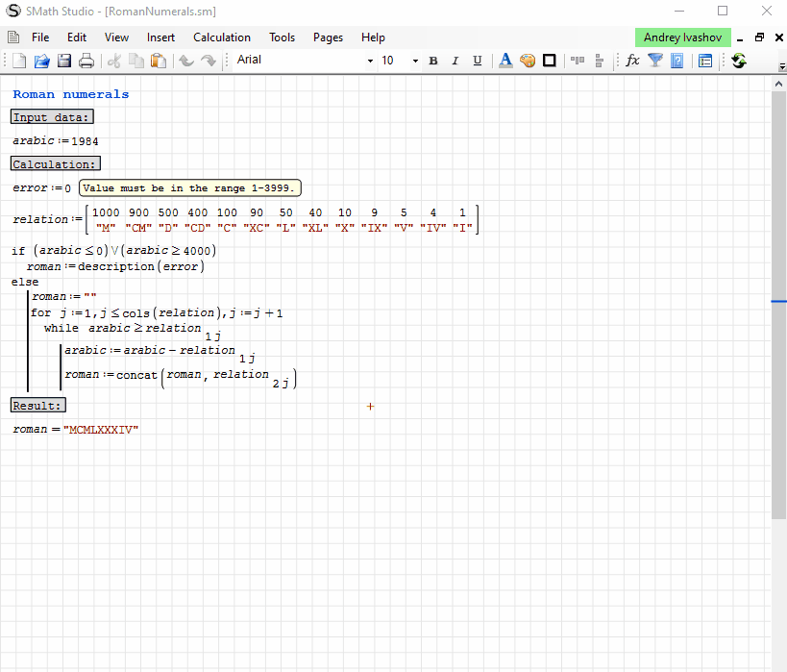Expand the toolbar overflow arrow at far right
787x672 pixels.
tap(780, 66)
